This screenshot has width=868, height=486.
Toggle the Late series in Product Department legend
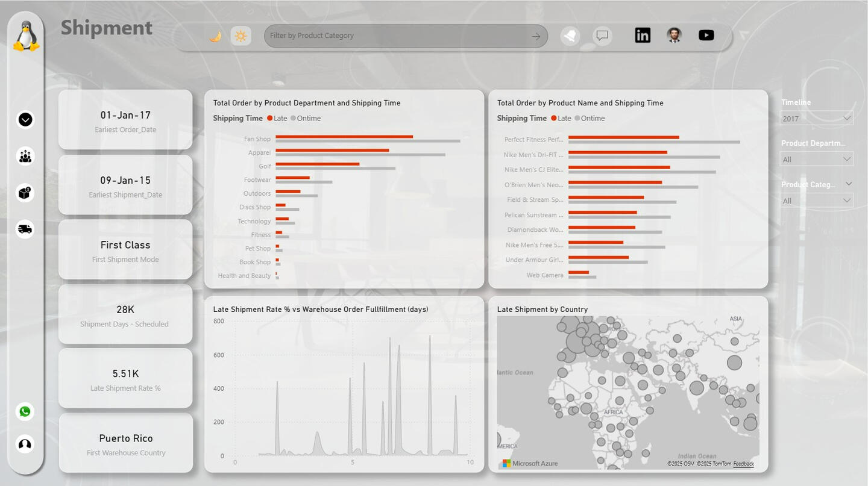278,119
